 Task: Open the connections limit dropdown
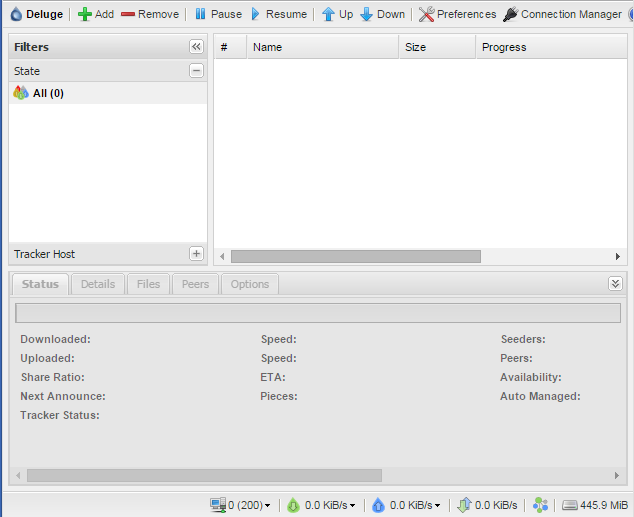[x=240, y=505]
